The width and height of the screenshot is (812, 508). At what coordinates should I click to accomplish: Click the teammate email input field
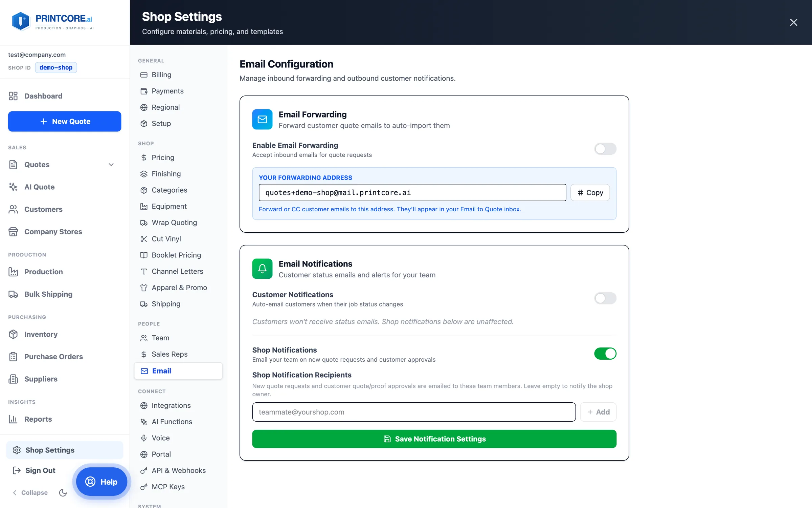[x=414, y=412]
